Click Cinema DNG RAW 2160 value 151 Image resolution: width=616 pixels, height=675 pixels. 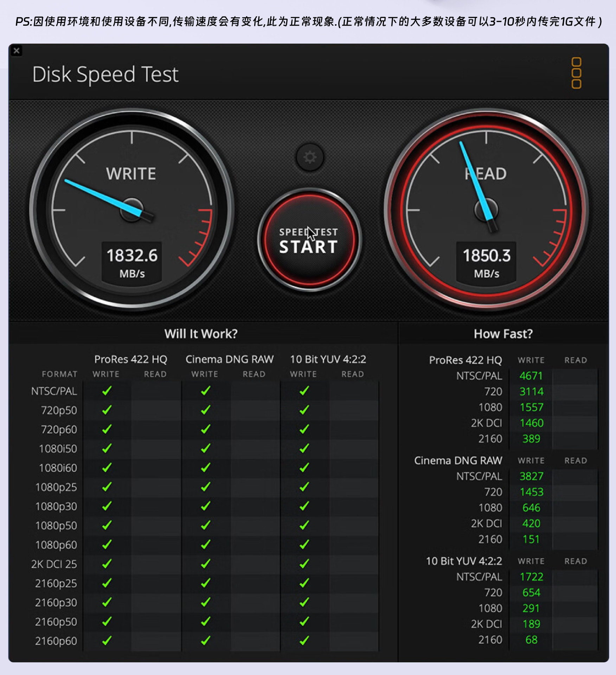pos(531,539)
